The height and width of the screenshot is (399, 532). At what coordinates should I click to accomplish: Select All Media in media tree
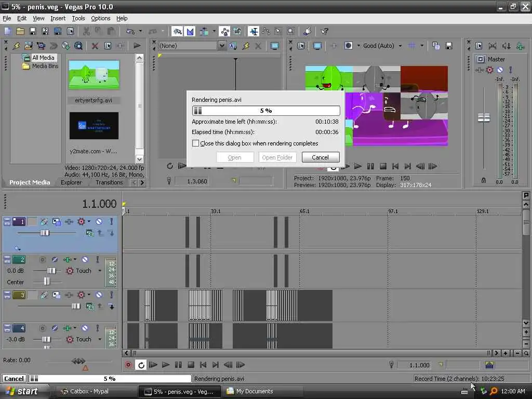point(43,58)
